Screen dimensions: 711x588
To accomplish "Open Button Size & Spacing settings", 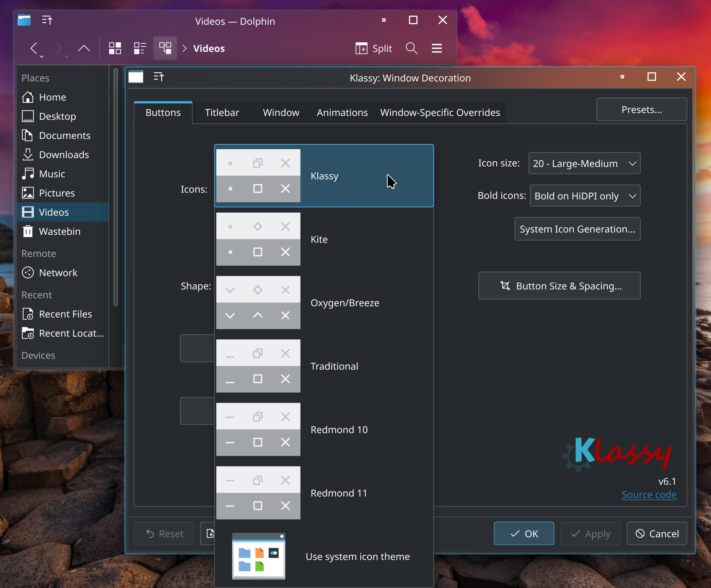I will 559,286.
